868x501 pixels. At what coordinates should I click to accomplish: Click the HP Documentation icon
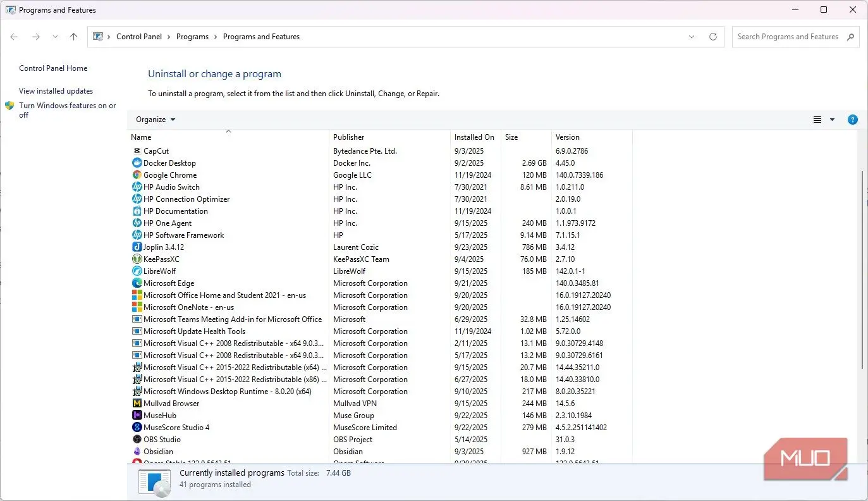(137, 211)
